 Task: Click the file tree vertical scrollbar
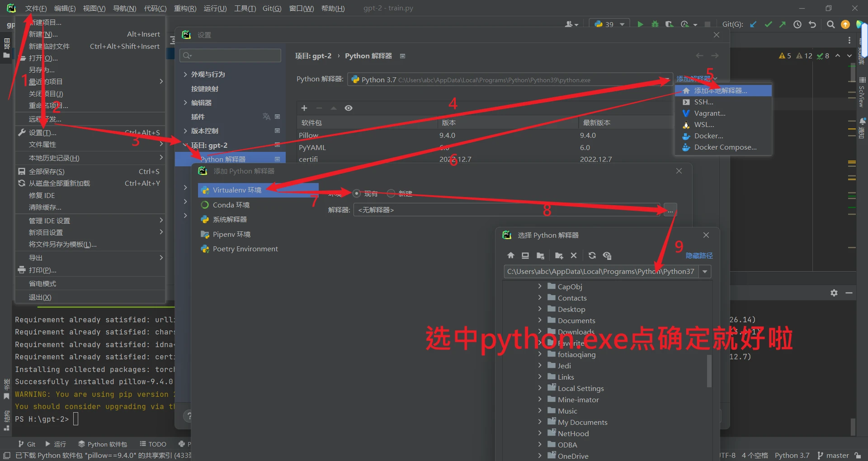click(709, 371)
